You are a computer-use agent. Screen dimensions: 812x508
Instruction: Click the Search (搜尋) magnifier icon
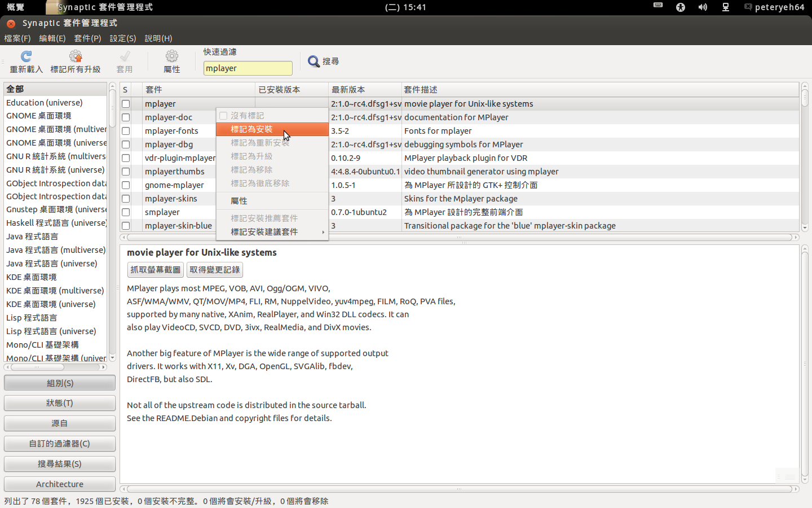(x=314, y=61)
